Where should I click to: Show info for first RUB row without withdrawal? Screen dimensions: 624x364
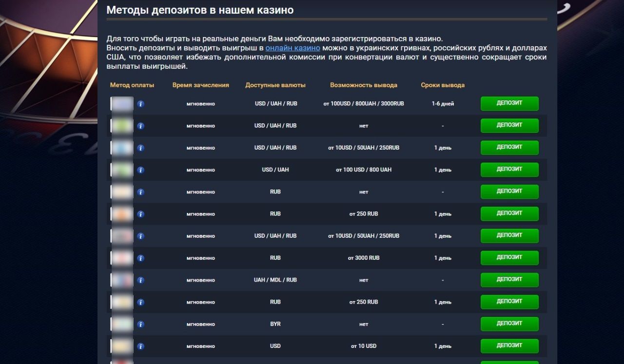[x=140, y=192]
